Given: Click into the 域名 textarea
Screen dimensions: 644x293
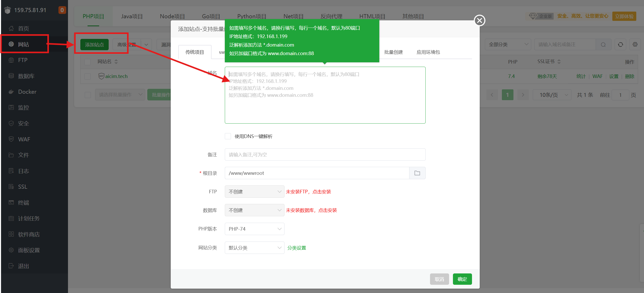Looking at the screenshot, I should tap(325, 95).
